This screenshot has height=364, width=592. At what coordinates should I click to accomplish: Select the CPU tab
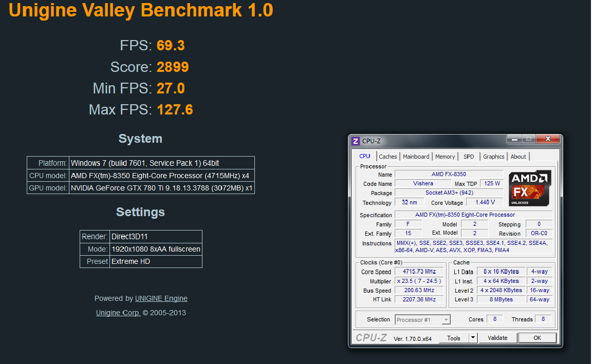coord(365,156)
